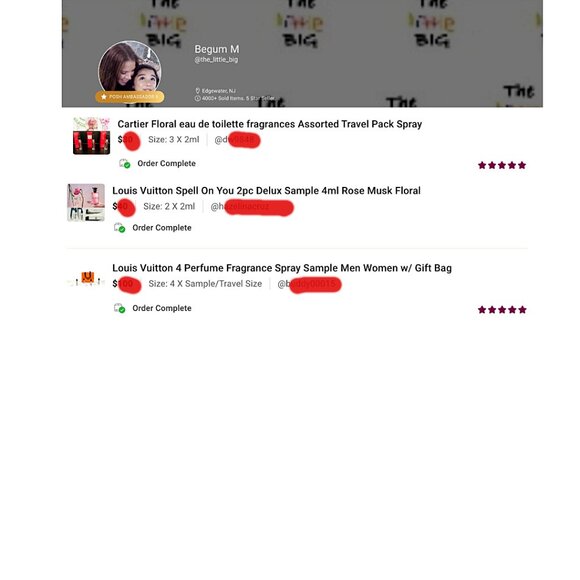Open Begum M's profile picture
Image resolution: width=580 pixels, height=580 pixels.
point(129,71)
